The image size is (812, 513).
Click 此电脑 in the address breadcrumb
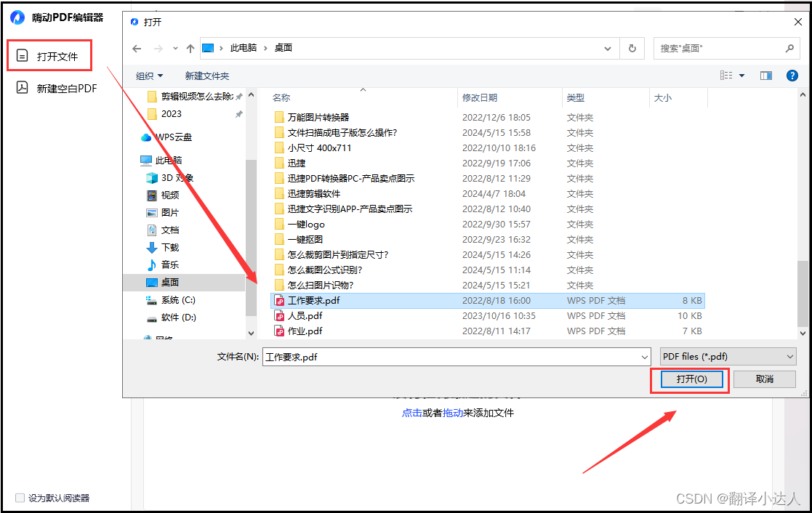pyautogui.click(x=244, y=48)
